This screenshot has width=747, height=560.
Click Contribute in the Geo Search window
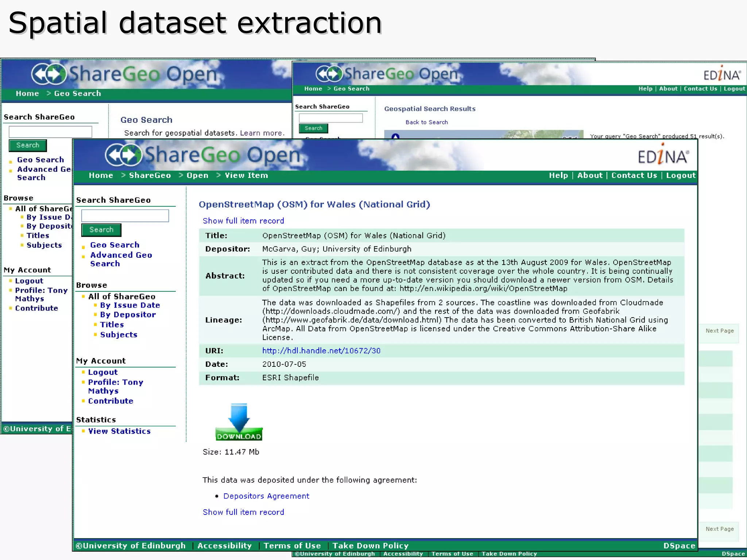pyautogui.click(x=36, y=308)
